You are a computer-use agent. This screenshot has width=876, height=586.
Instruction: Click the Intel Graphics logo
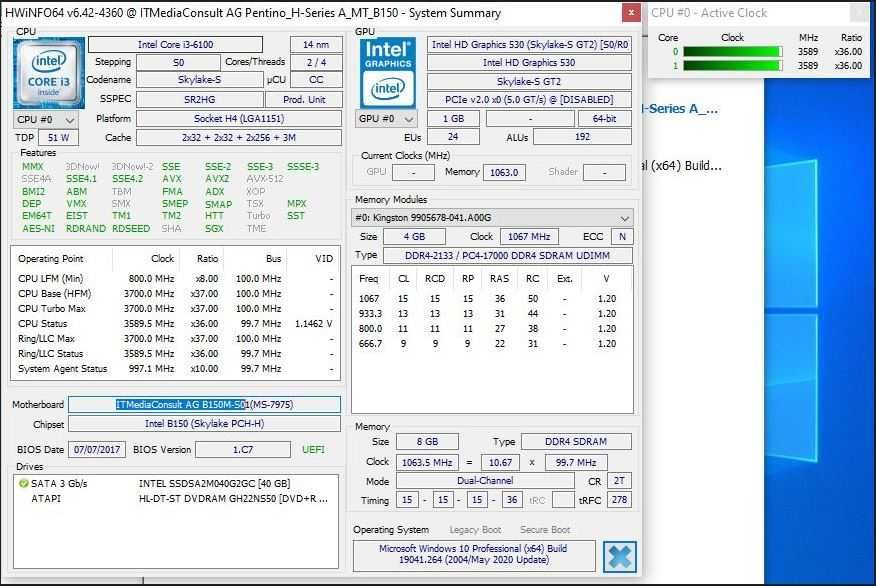tap(388, 73)
